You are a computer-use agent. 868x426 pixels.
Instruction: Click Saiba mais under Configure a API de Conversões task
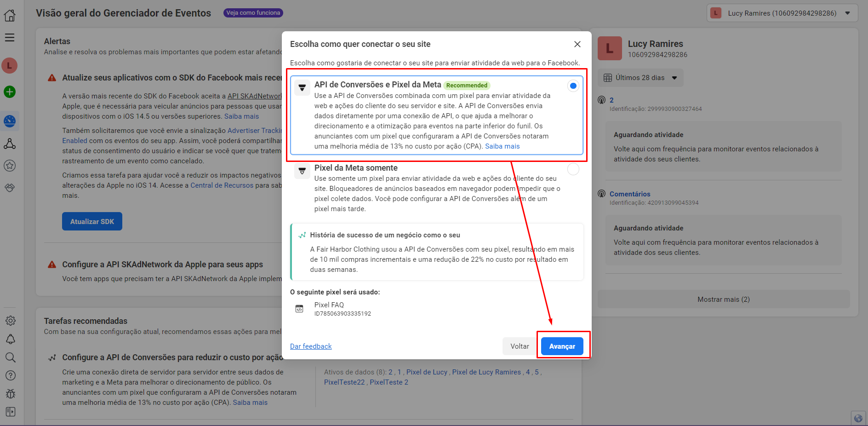point(250,403)
